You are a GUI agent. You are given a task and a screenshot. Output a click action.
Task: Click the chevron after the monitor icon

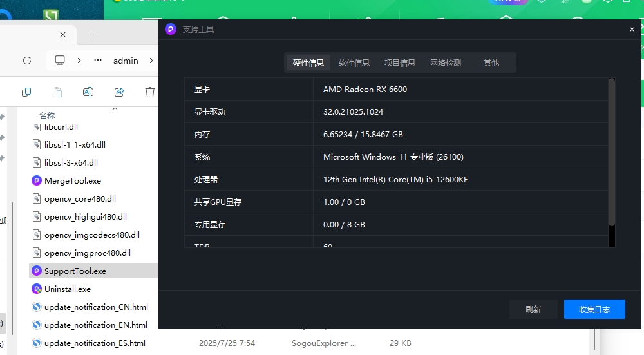click(79, 61)
